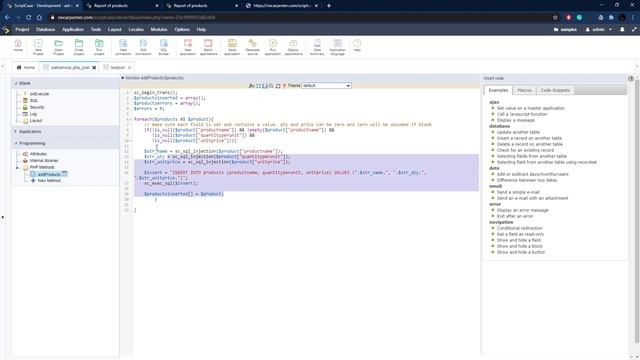Click the Help toolbar icon

click(357, 45)
